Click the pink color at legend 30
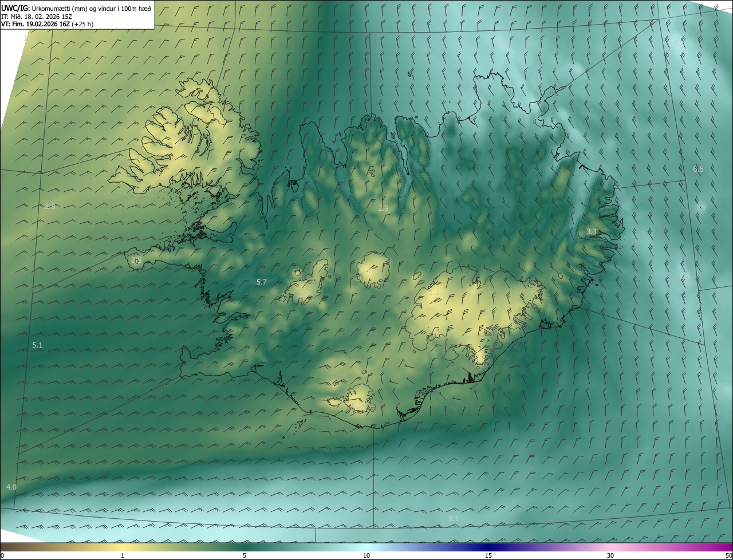The image size is (733, 560). pyautogui.click(x=610, y=547)
